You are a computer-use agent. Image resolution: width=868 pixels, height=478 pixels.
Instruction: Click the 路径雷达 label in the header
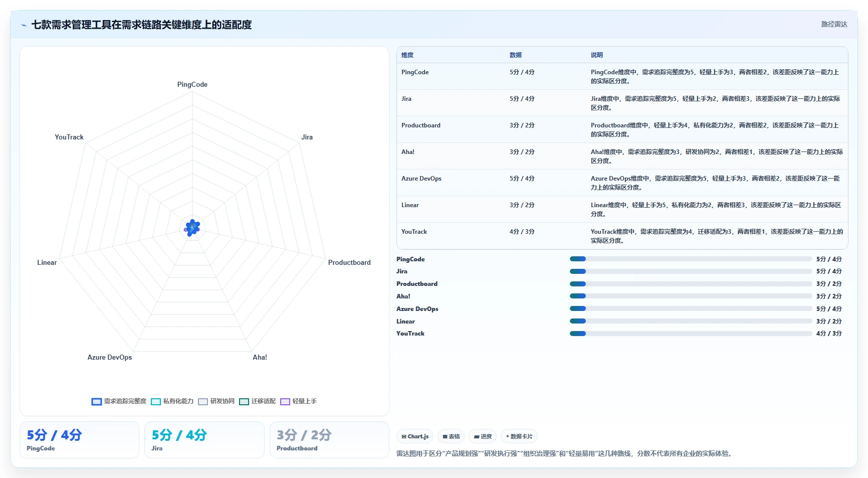point(834,24)
